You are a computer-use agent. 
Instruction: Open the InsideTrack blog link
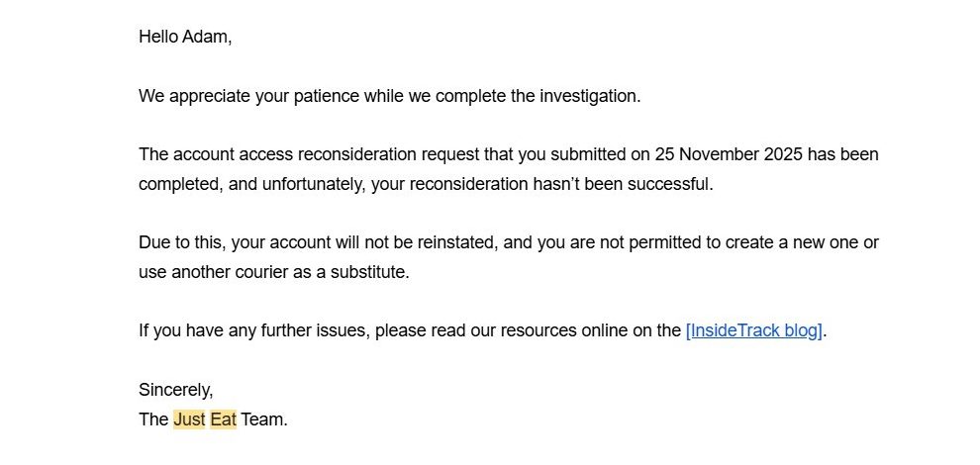[x=754, y=330]
